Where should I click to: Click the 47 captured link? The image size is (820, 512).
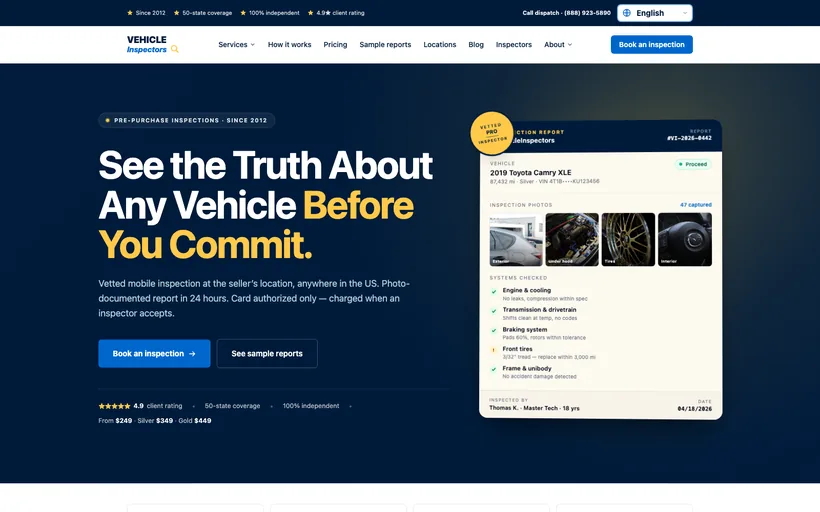(x=696, y=205)
